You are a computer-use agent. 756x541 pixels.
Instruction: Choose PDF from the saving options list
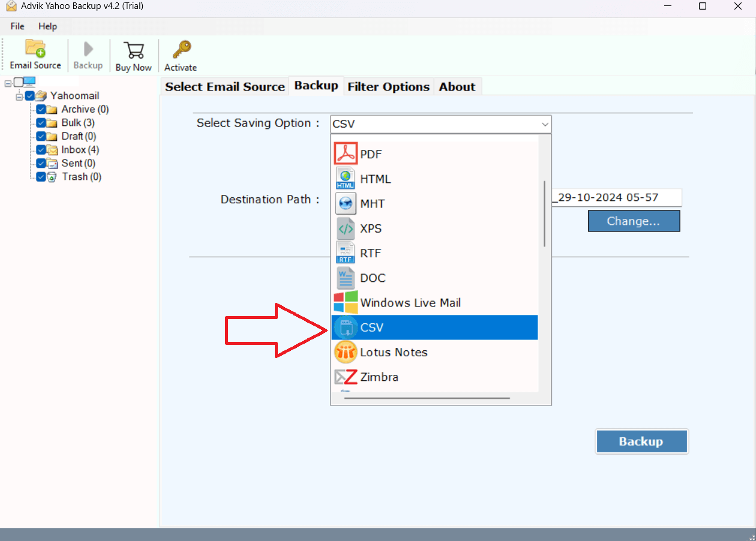coord(435,154)
